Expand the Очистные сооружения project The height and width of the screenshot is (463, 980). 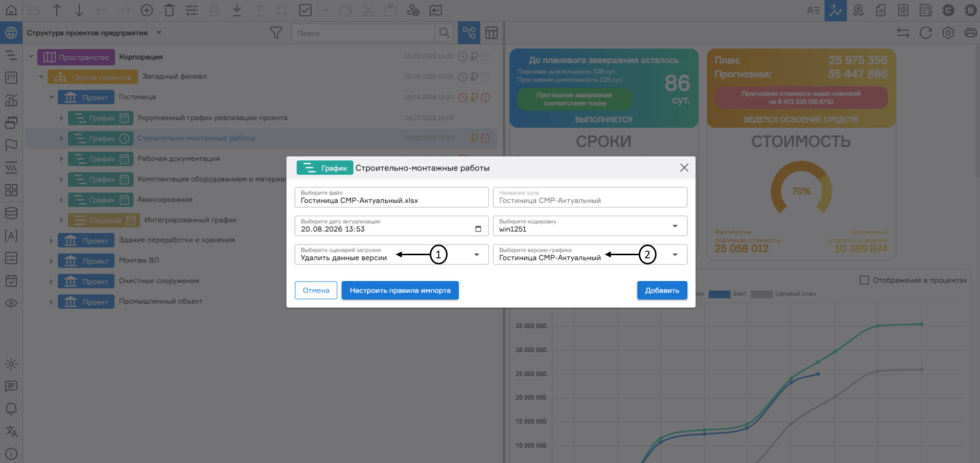coord(51,281)
